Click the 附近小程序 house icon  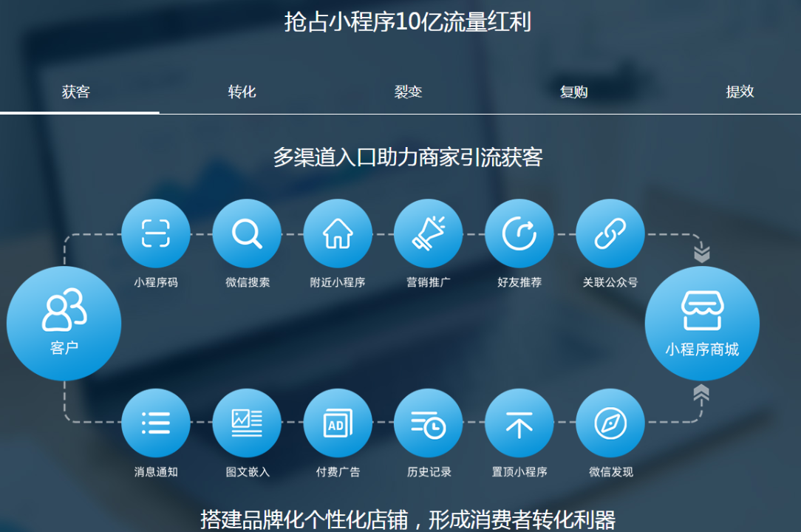tap(338, 233)
